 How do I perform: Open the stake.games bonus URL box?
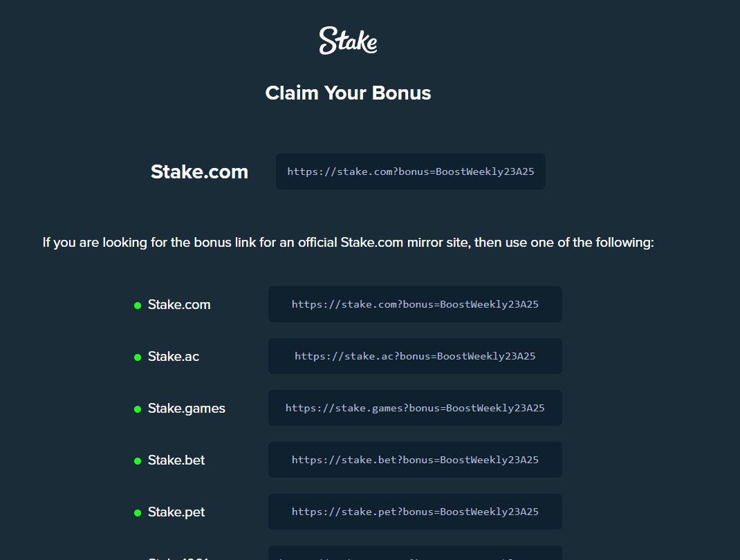coord(415,408)
